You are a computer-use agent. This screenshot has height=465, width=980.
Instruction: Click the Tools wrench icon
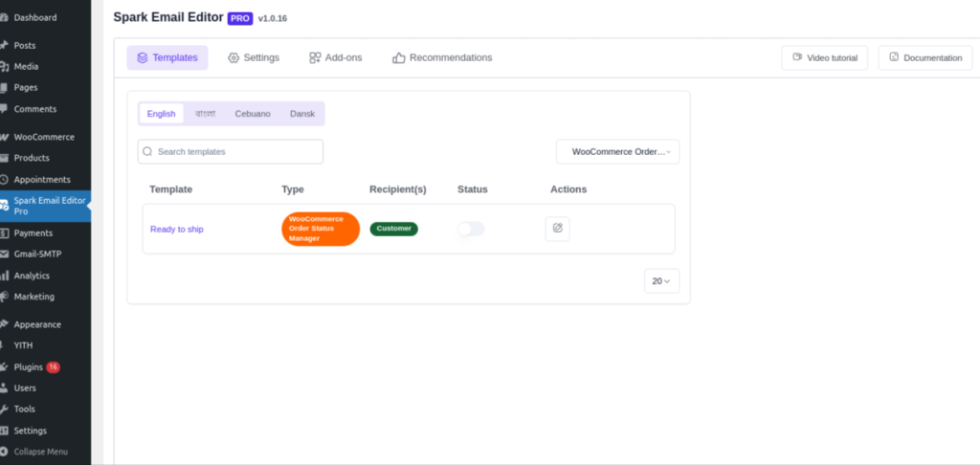click(4, 410)
